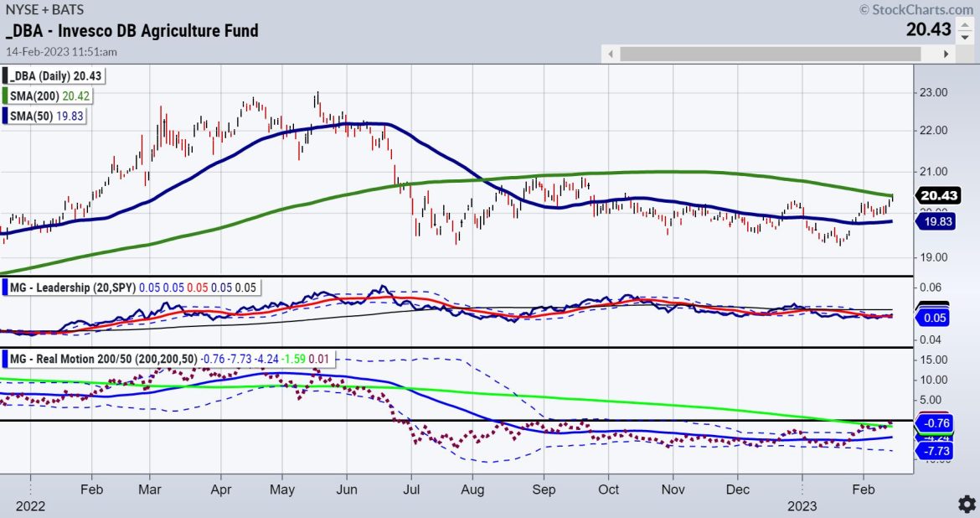
Task: Click the left scrollbar arrow to pan chart
Action: 611,53
